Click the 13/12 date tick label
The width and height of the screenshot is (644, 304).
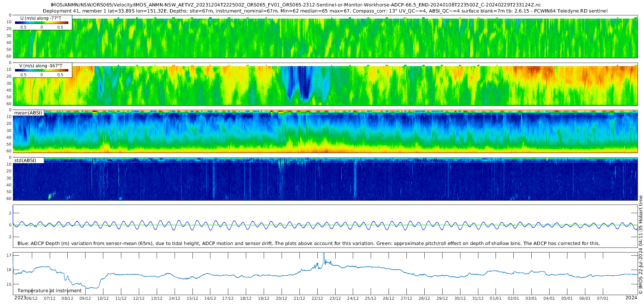(157, 298)
